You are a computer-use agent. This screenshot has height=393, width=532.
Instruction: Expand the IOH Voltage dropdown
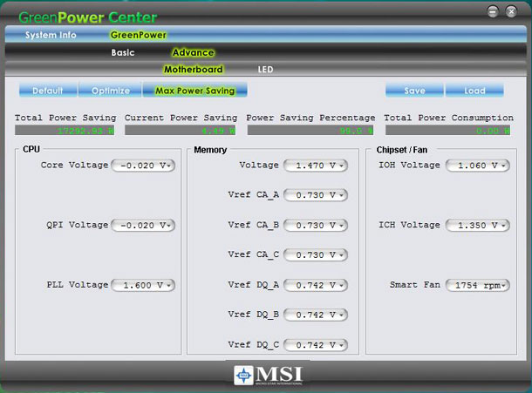478,166
